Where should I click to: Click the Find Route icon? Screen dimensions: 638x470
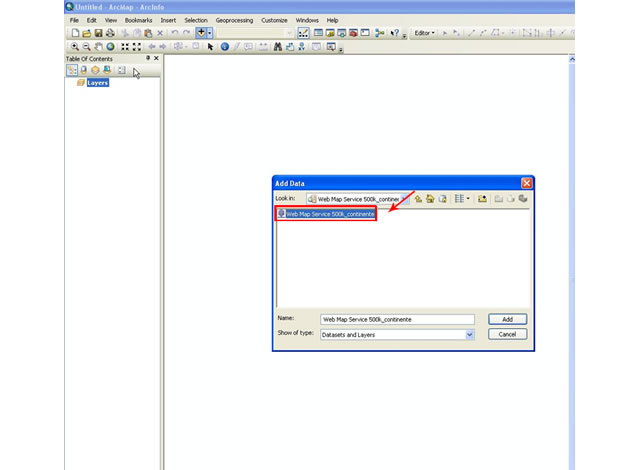coord(290,47)
